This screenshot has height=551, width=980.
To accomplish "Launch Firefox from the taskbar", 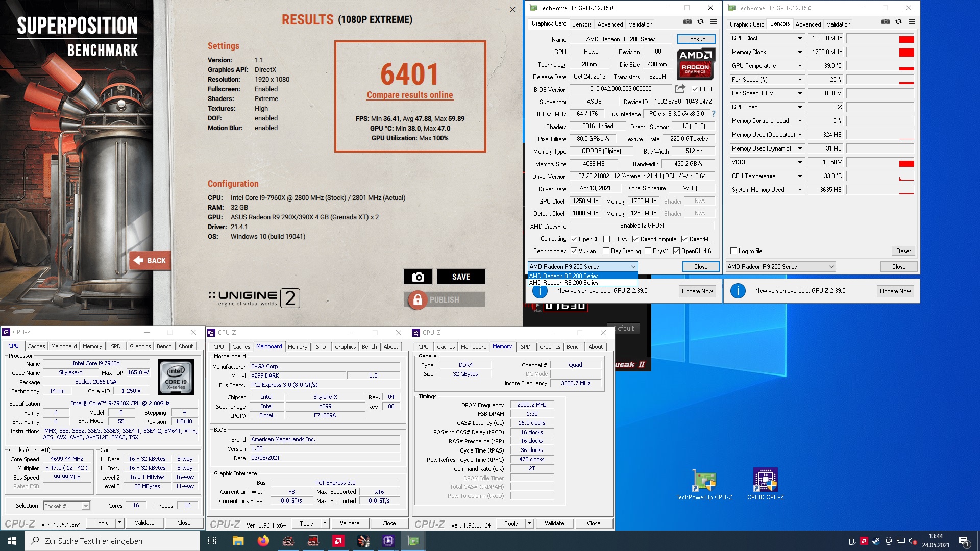I will click(x=263, y=541).
